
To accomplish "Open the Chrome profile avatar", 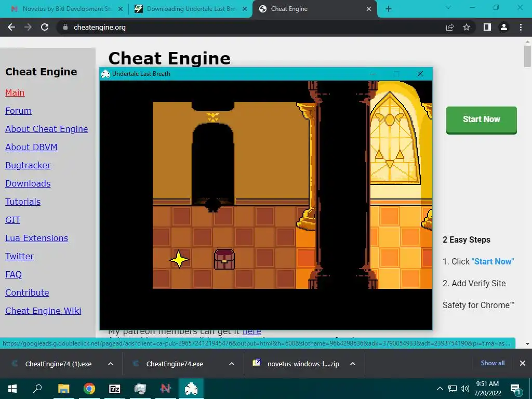I will point(504,27).
